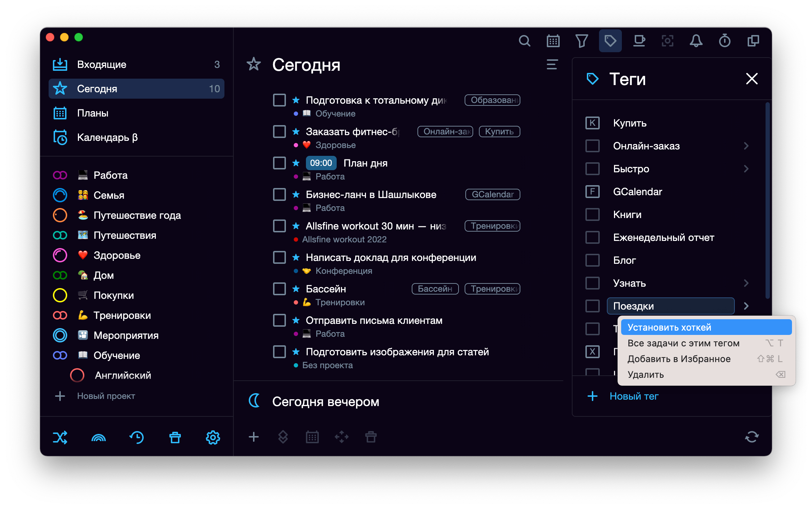
Task: Open the rainbow icon in bottom sidebar
Action: click(99, 437)
